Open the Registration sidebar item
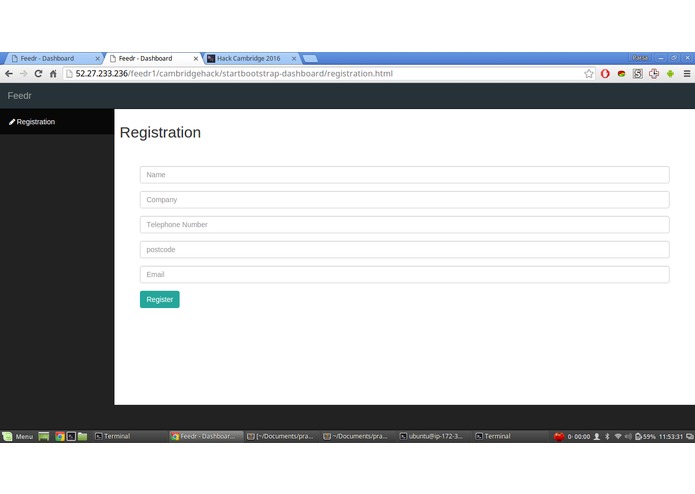695x494 pixels. pyautogui.click(x=57, y=122)
